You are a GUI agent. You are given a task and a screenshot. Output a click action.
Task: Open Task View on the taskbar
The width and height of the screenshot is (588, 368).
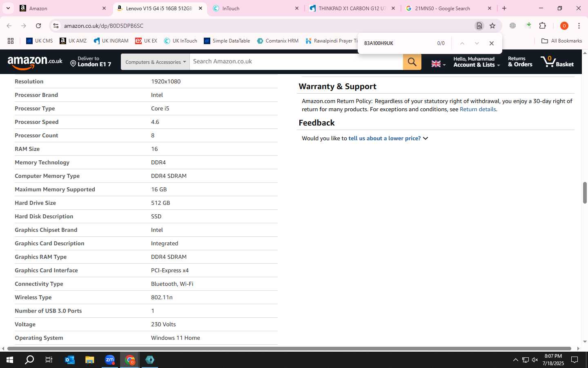[x=49, y=360]
